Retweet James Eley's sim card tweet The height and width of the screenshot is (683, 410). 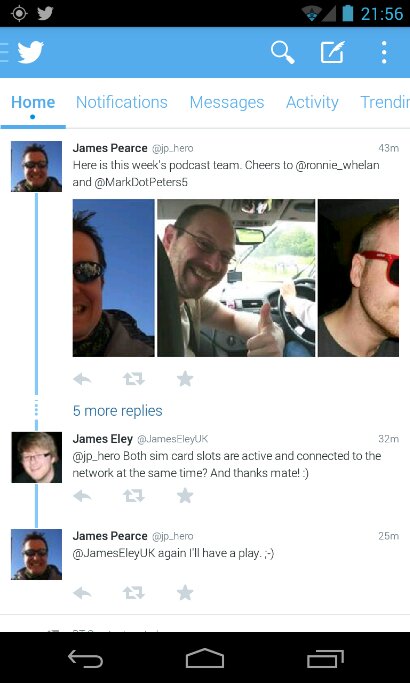pos(133,496)
